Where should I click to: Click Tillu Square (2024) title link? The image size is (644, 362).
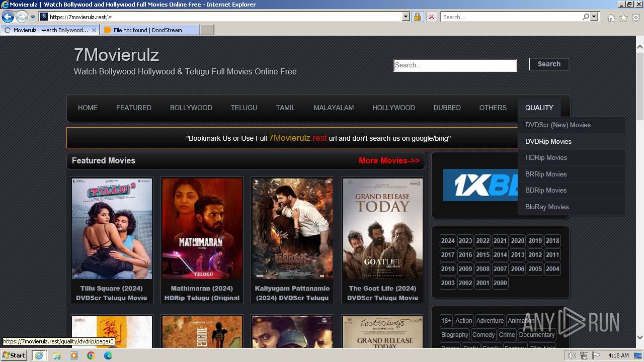pos(112,293)
